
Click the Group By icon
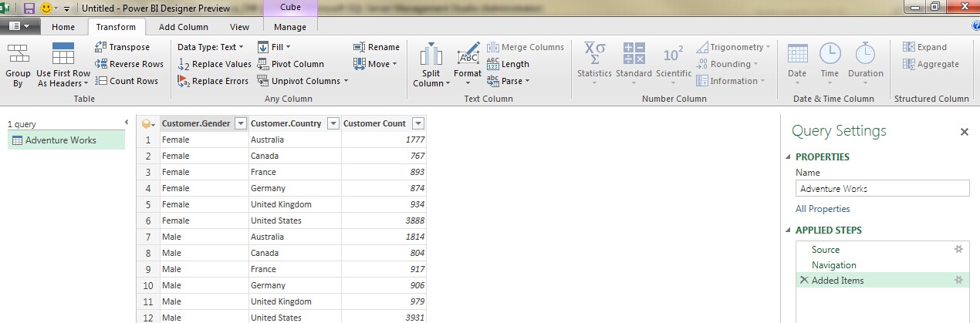pyautogui.click(x=18, y=66)
